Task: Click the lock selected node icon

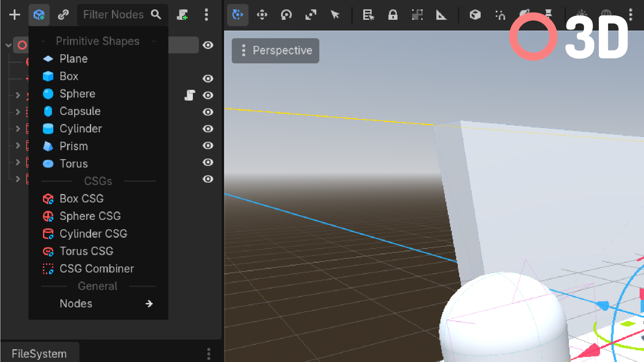Action: [x=393, y=15]
